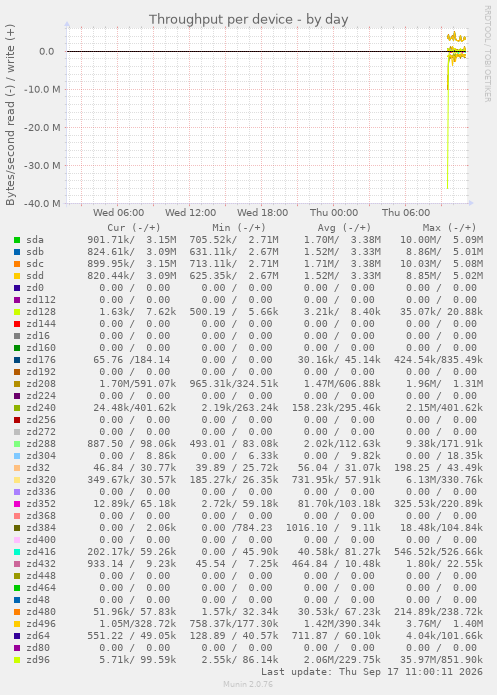Click the orange sdc legend swatch

[x=17, y=264]
